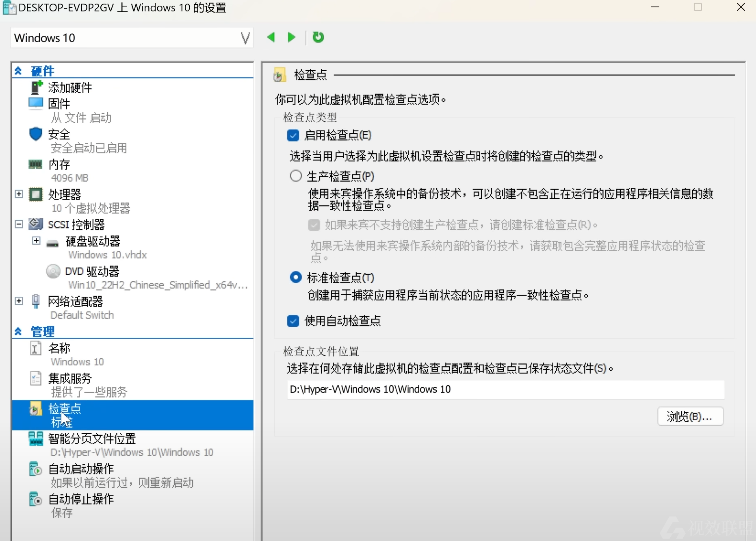Select DVD 驱动器 label in the tree
Screen dimensions: 756x541
pyautogui.click(x=92, y=271)
